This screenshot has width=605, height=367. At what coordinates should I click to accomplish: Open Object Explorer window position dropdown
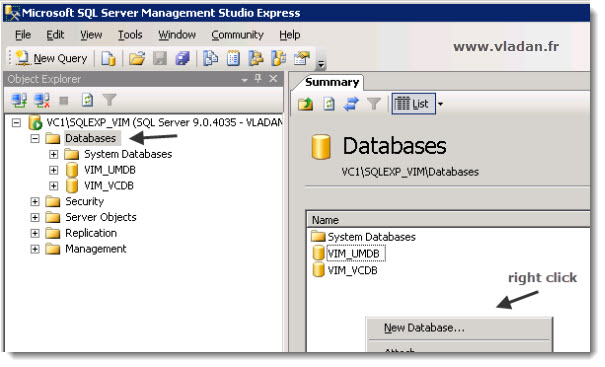(244, 80)
